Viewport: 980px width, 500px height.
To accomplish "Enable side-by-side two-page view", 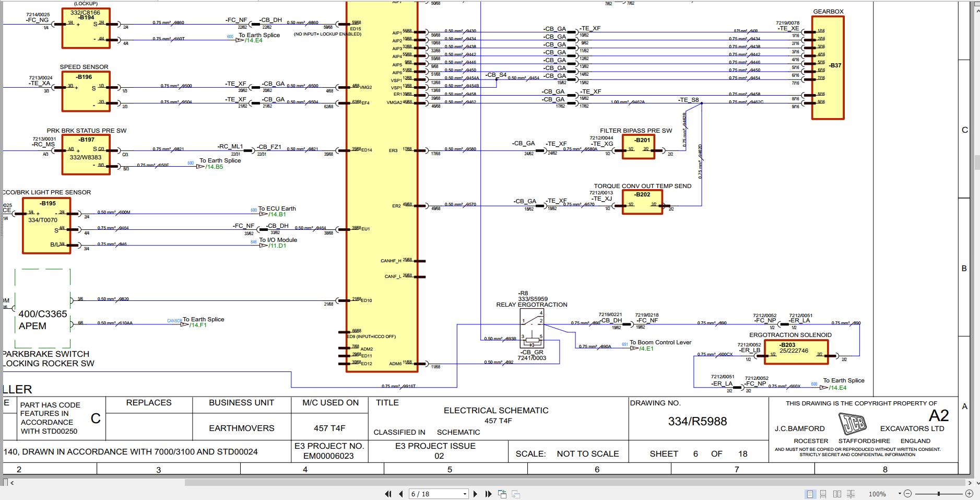I will (x=838, y=494).
